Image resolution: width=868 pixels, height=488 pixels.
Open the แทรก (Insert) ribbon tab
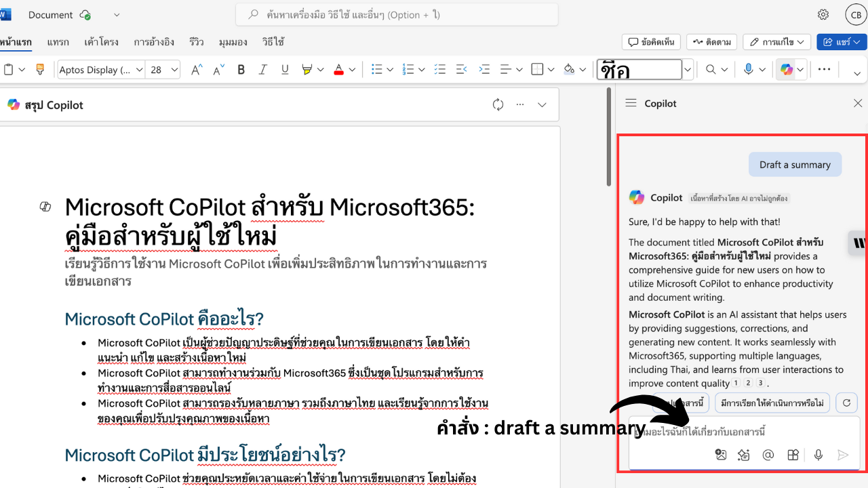[58, 42]
